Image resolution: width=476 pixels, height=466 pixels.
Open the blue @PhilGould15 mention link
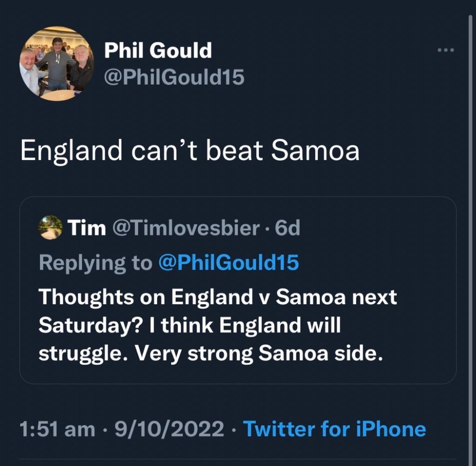[x=229, y=263]
